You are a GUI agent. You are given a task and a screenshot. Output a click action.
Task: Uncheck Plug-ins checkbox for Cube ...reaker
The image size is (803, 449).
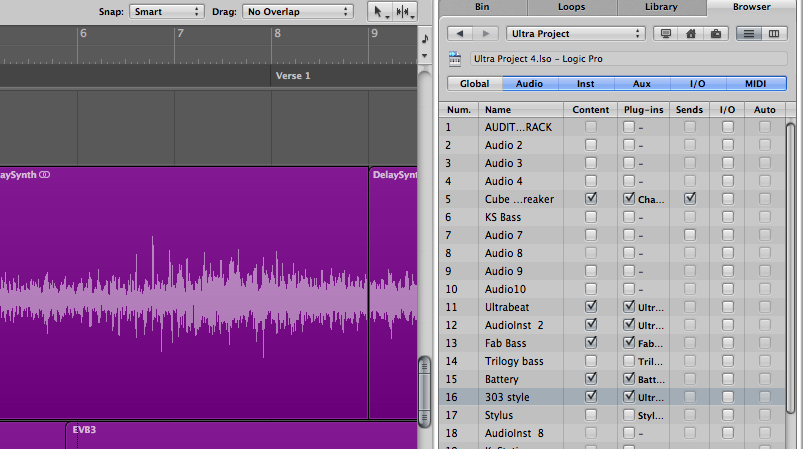(629, 199)
